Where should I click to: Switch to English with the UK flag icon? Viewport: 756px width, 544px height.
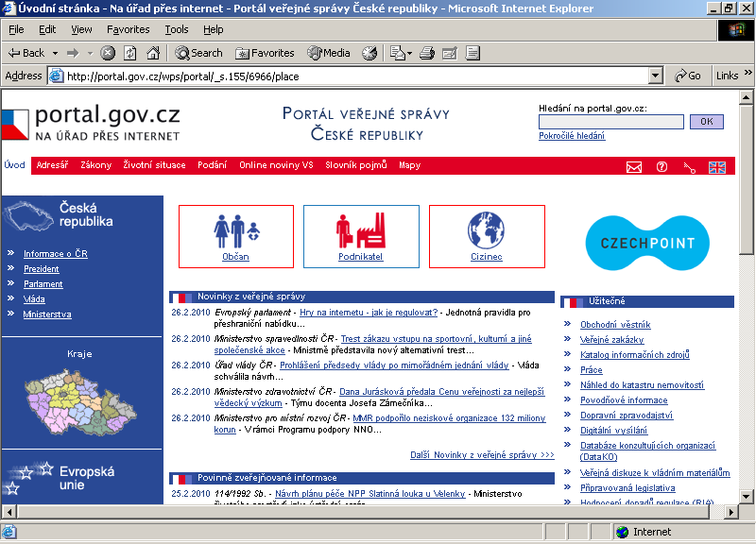click(717, 167)
